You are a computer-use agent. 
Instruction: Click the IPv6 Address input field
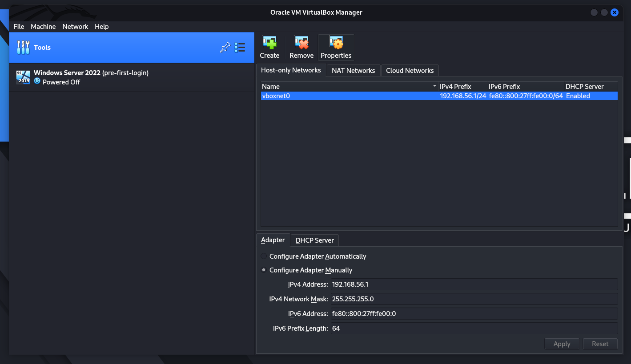pos(474,314)
